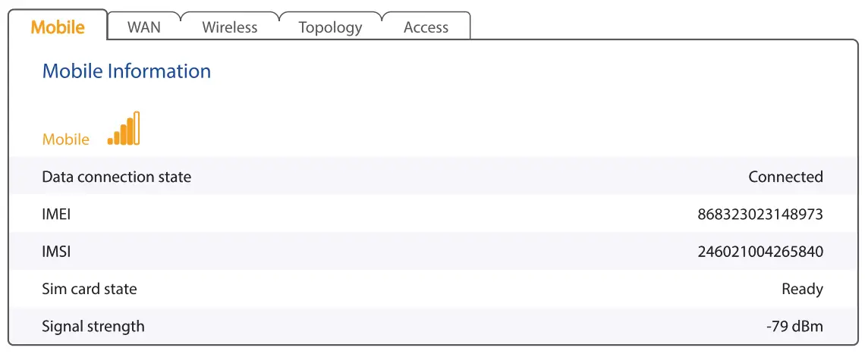Image resolution: width=868 pixels, height=354 pixels.
Task: Go to the Topology tab
Action: [330, 27]
